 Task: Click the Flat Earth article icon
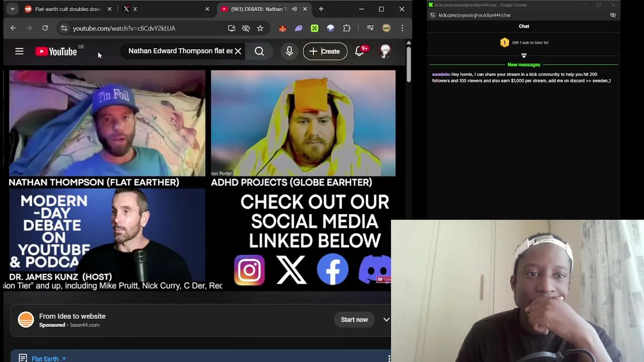click(x=23, y=358)
